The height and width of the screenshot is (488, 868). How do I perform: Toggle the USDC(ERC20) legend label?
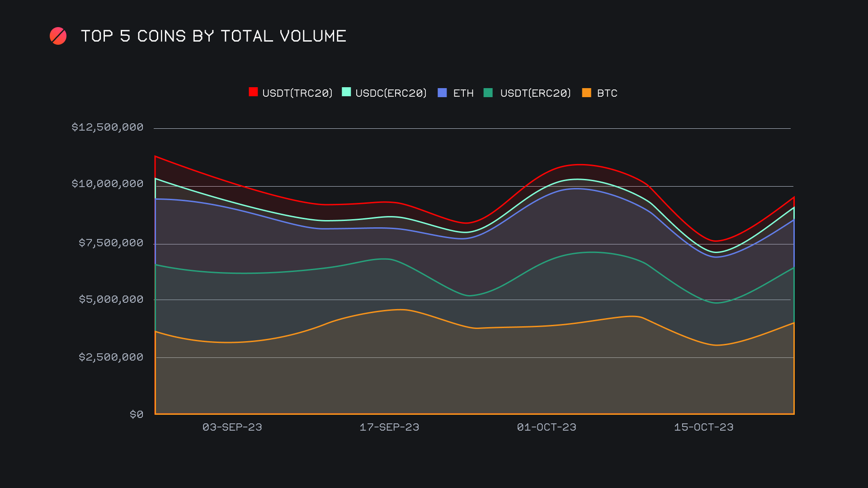[391, 93]
